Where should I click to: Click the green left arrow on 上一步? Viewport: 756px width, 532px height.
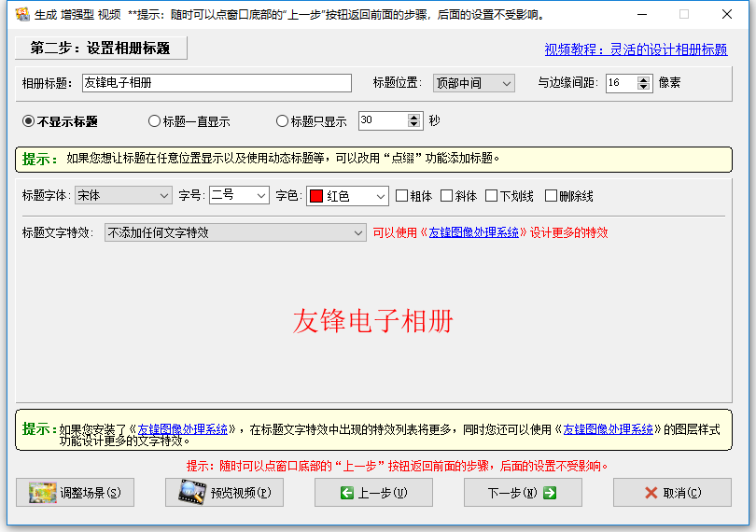point(346,493)
